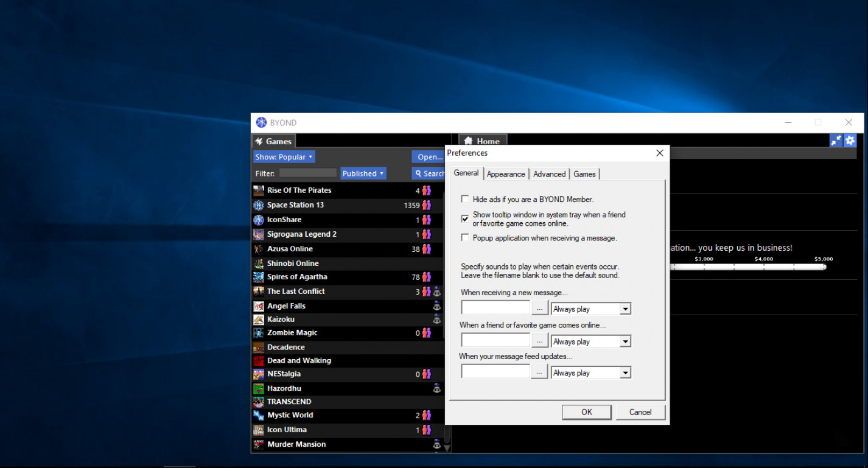Click the BYOND settings gear icon
This screenshot has height=468, width=868.
coord(850,141)
